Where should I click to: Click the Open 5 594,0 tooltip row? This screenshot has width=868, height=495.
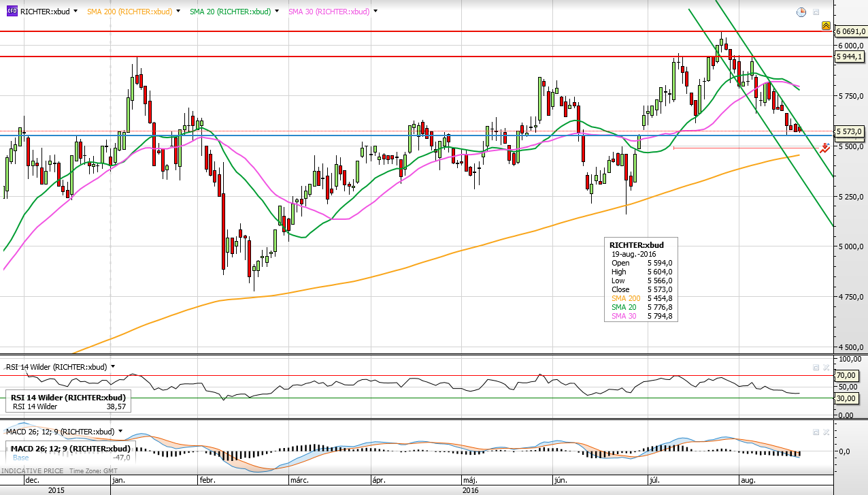point(641,263)
